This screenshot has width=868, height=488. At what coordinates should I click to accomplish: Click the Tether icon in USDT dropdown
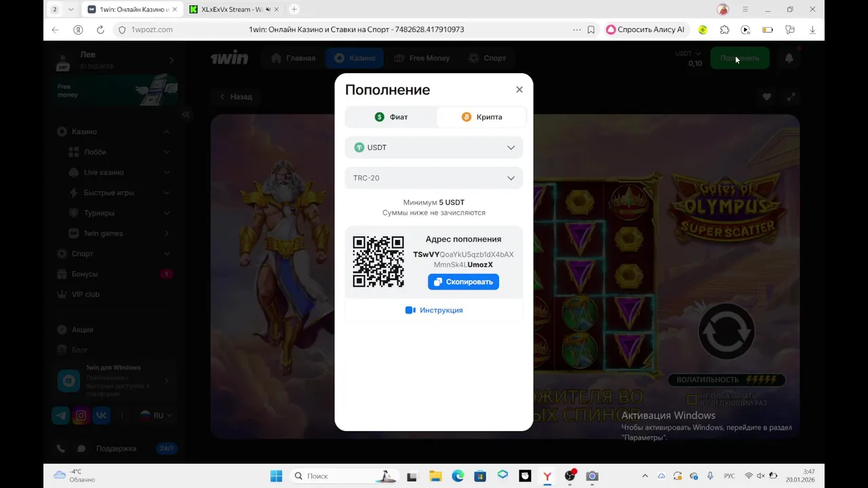(x=359, y=147)
